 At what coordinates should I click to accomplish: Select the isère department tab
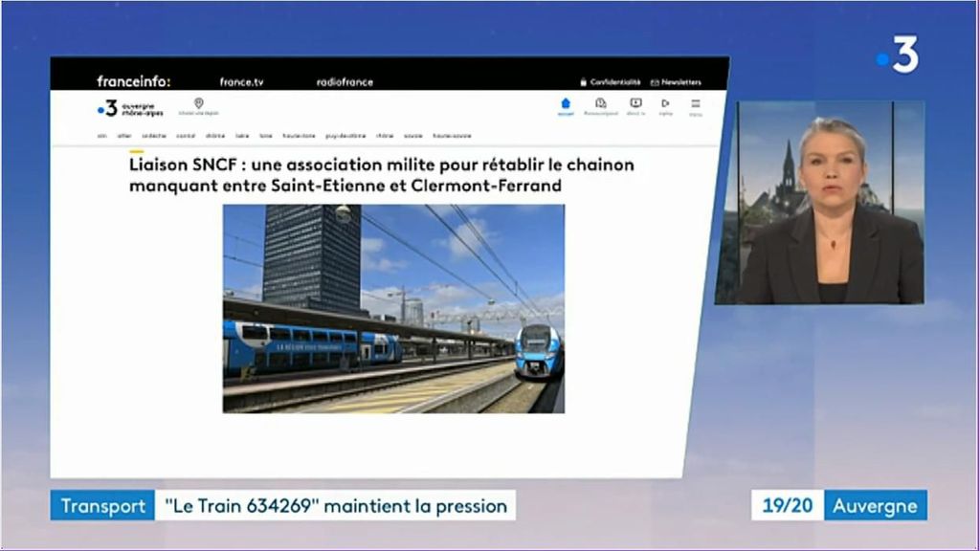[242, 136]
